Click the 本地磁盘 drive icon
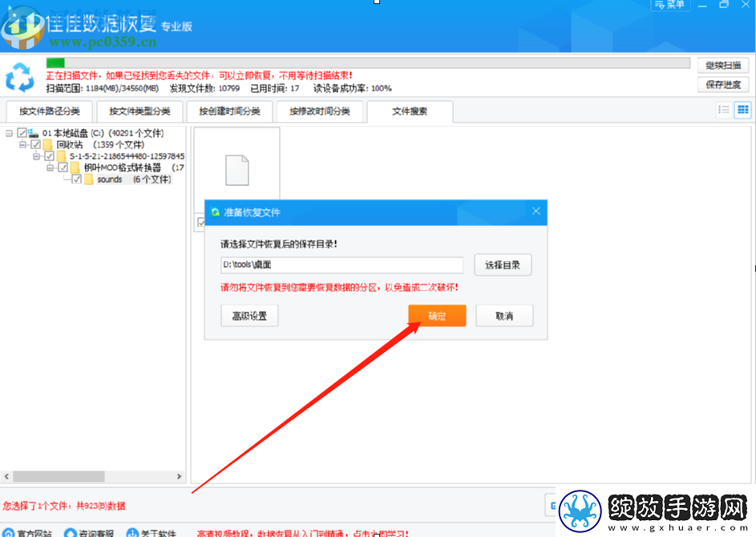Viewport: 756px width, 537px height. [x=33, y=132]
